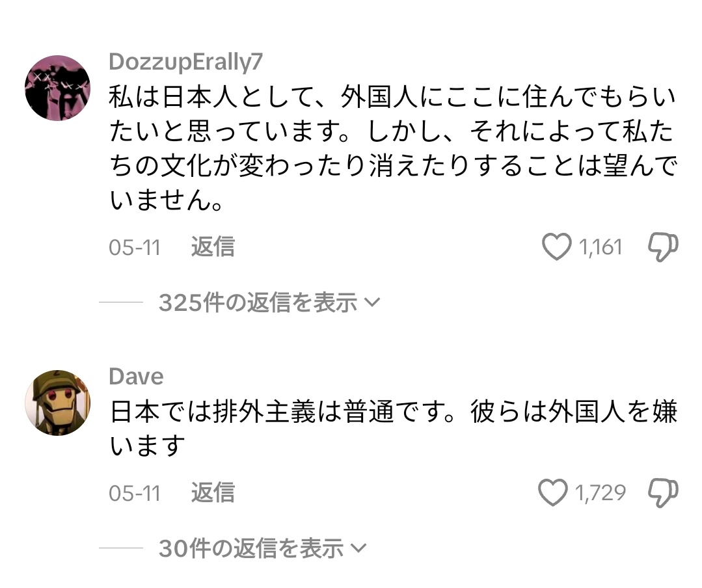Click the 05-11 date on Dave's comment
Viewport: 702px width, 588px height.
[x=134, y=493]
